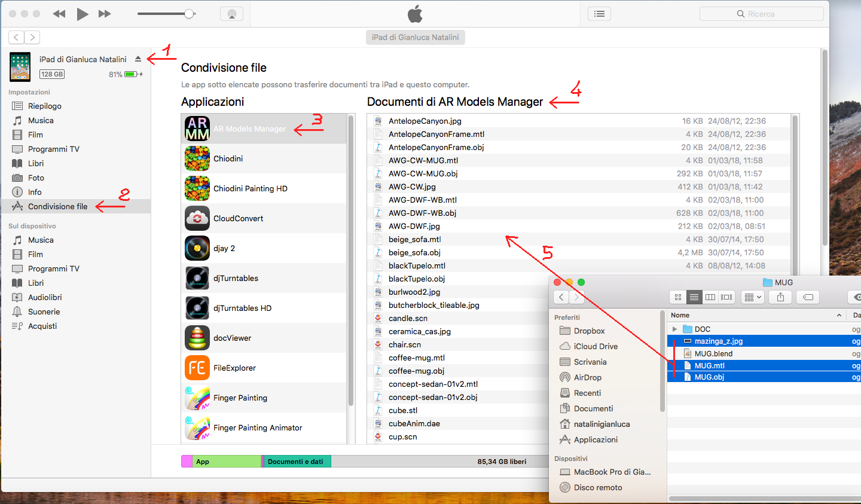Switch Finder to icon view
Screen dimensions: 861x504
pos(678,297)
